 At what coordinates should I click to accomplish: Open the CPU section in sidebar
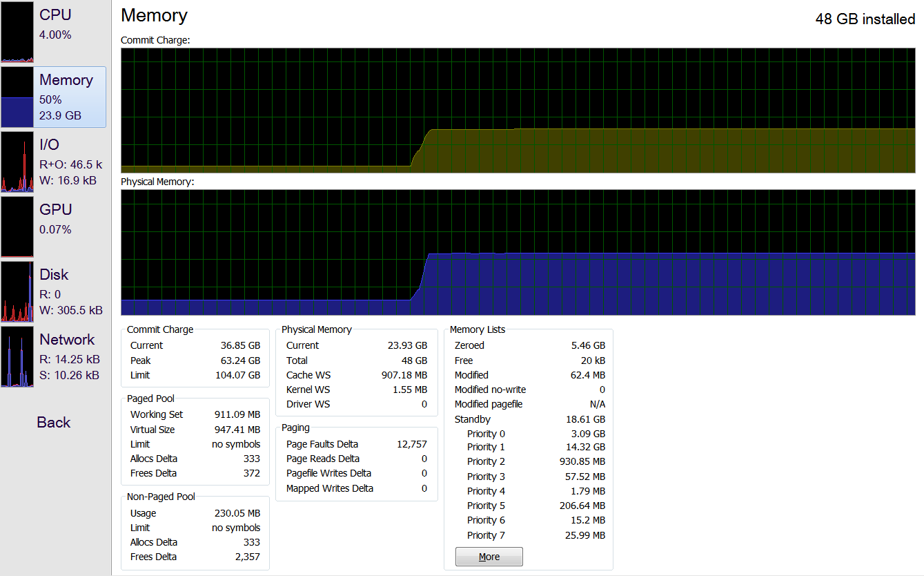coord(53,32)
